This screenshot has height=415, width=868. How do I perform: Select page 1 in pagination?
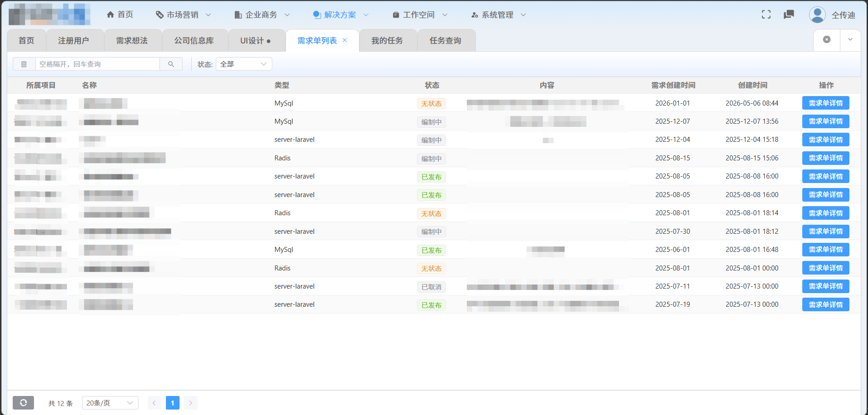(x=172, y=403)
